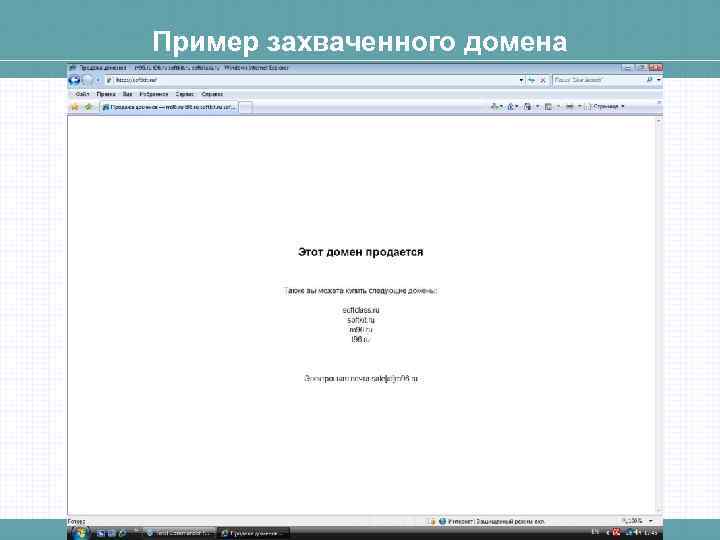Click the Stop loading X icon
This screenshot has height=540, width=720.
pyautogui.click(x=543, y=80)
